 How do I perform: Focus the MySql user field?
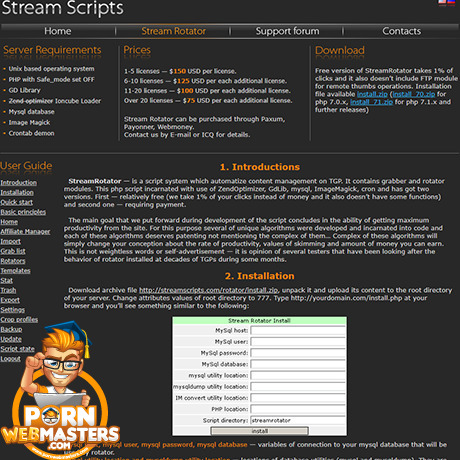click(x=298, y=342)
